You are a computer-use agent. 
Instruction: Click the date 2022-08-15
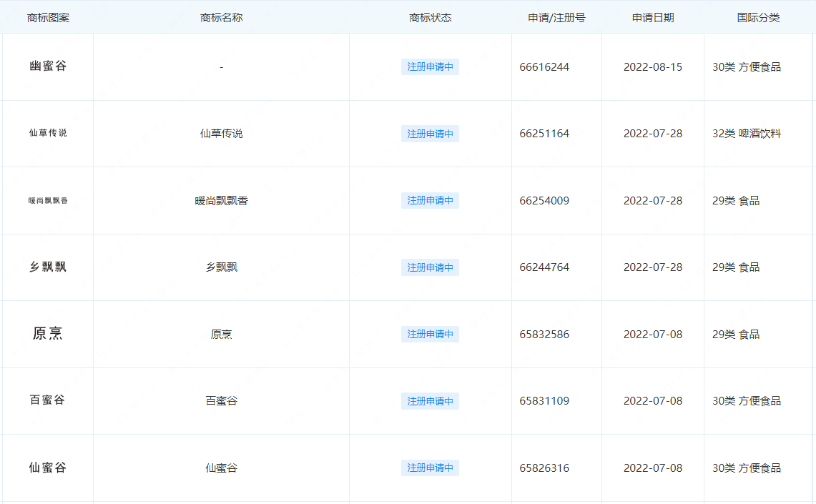(653, 67)
